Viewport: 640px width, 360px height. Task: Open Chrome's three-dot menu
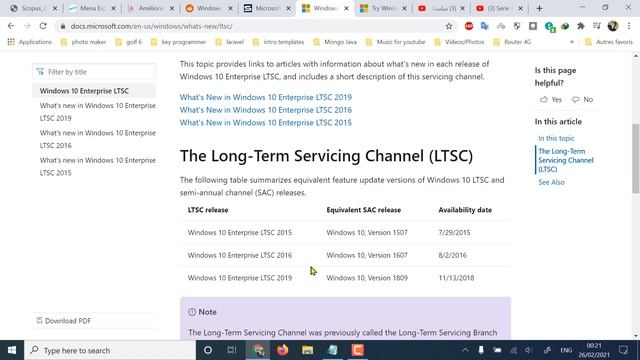pos(629,26)
